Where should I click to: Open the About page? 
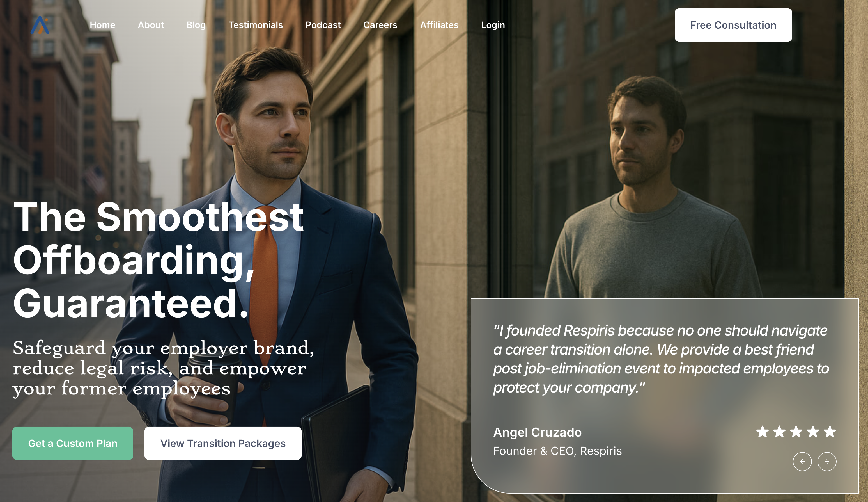coord(151,25)
